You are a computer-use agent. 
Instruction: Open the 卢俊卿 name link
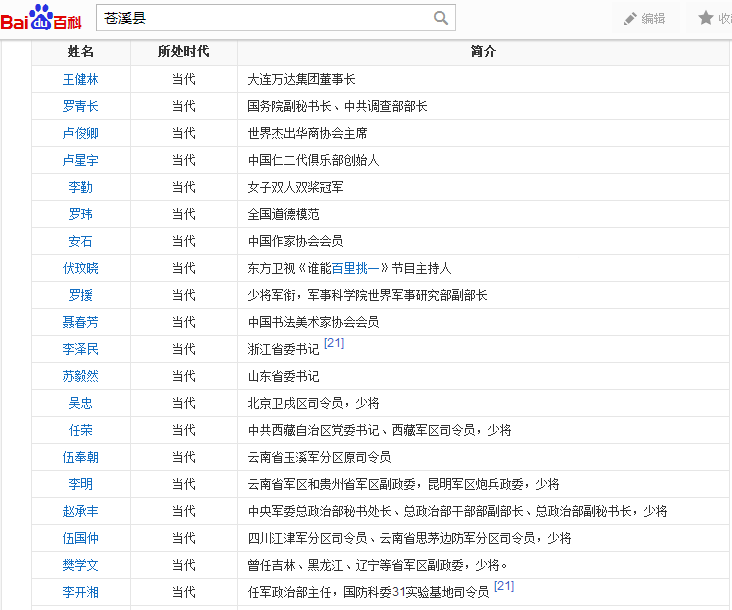[81, 133]
